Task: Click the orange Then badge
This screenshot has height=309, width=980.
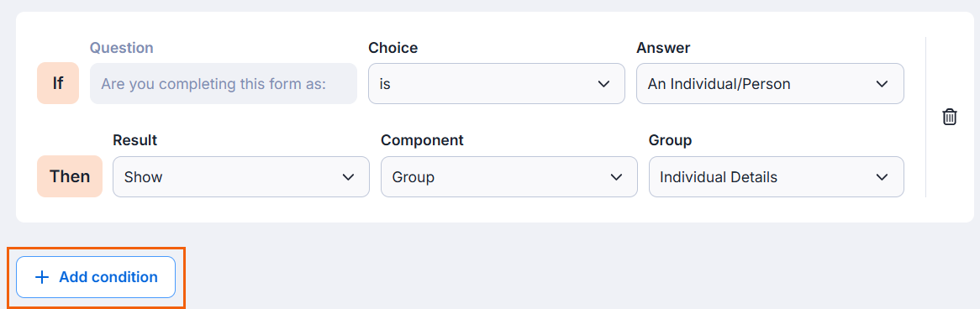Action: tap(70, 176)
